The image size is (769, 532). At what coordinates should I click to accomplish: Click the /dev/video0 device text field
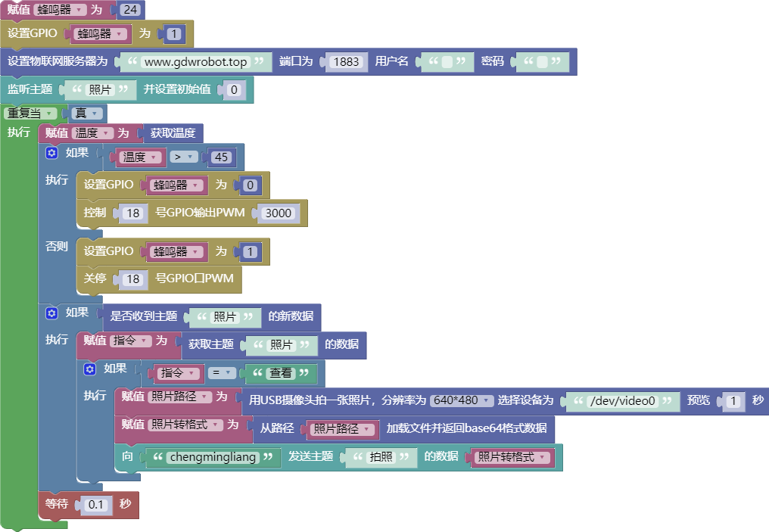[x=622, y=401]
